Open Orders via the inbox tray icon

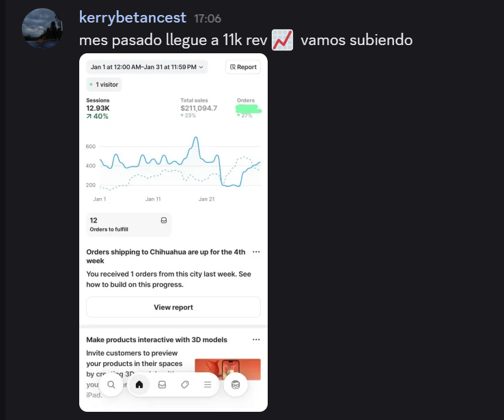[162, 384]
